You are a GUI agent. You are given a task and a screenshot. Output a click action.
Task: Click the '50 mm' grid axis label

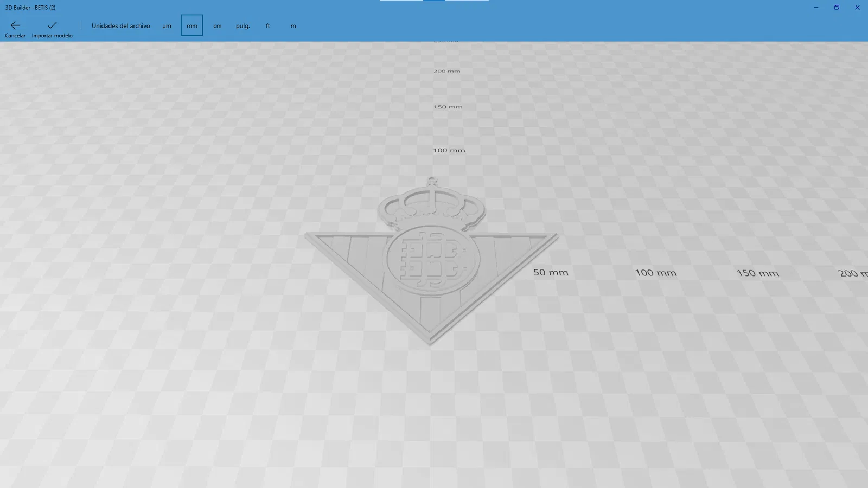click(x=551, y=272)
